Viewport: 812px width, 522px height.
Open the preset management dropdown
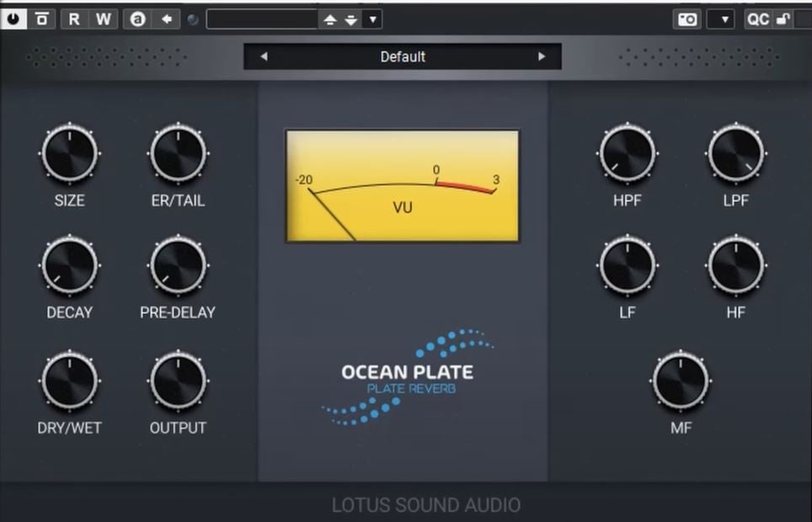click(x=373, y=19)
